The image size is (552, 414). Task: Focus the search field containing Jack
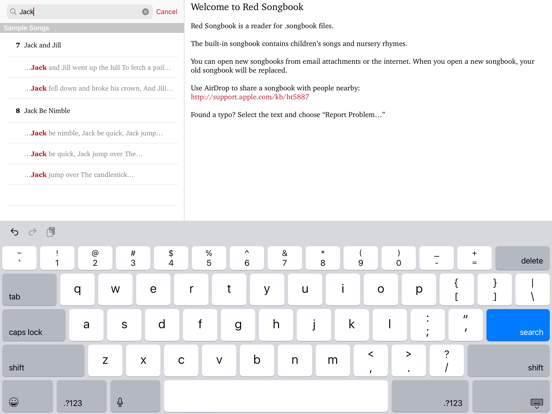tap(80, 12)
